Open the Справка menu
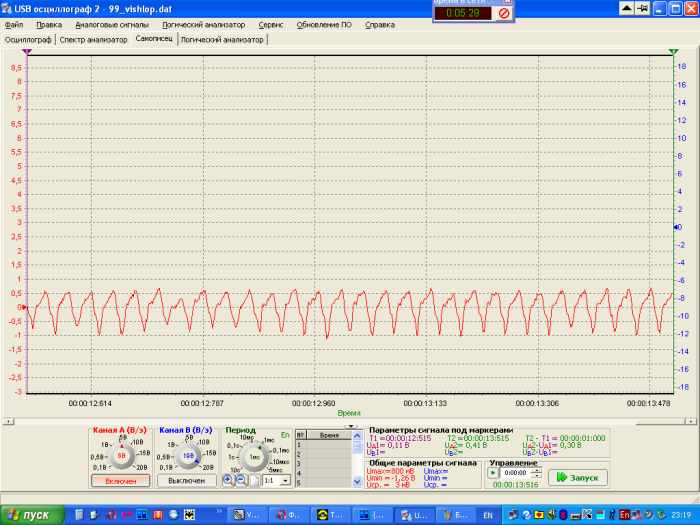 tap(380, 25)
